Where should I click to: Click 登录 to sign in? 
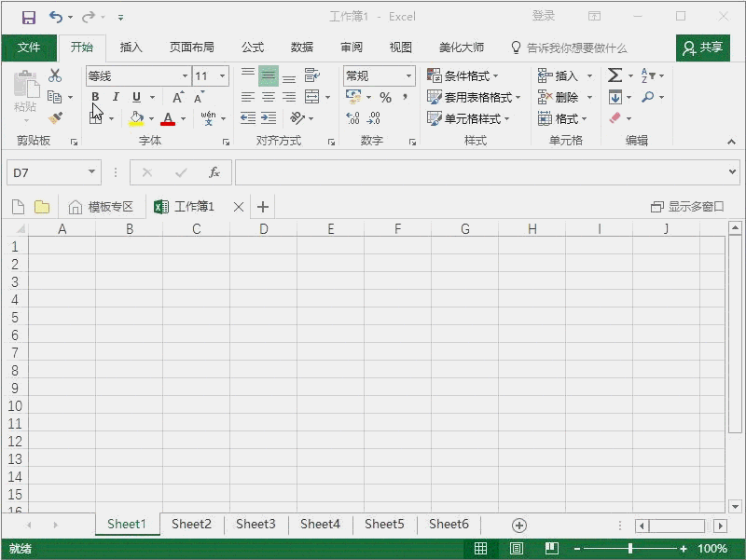coord(544,17)
